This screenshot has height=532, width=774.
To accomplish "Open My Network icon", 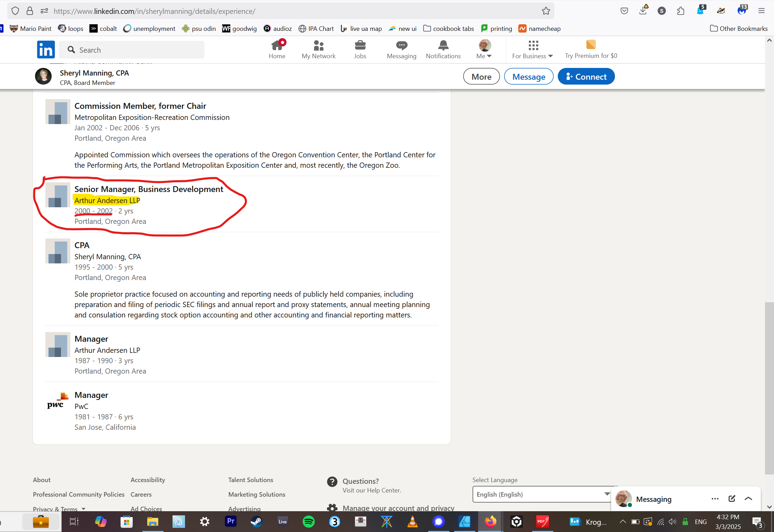I will point(318,50).
